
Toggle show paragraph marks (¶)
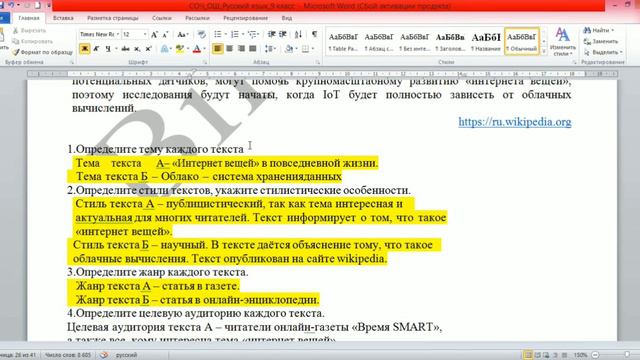[314, 34]
